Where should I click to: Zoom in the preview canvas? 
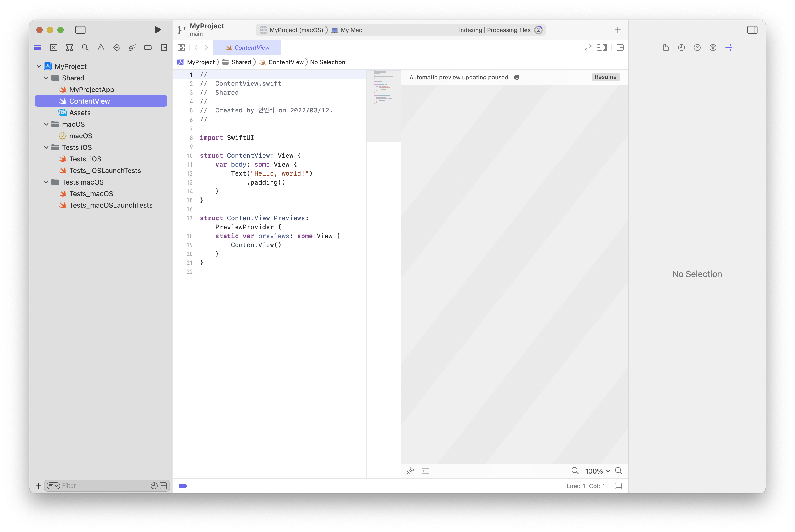click(x=619, y=471)
